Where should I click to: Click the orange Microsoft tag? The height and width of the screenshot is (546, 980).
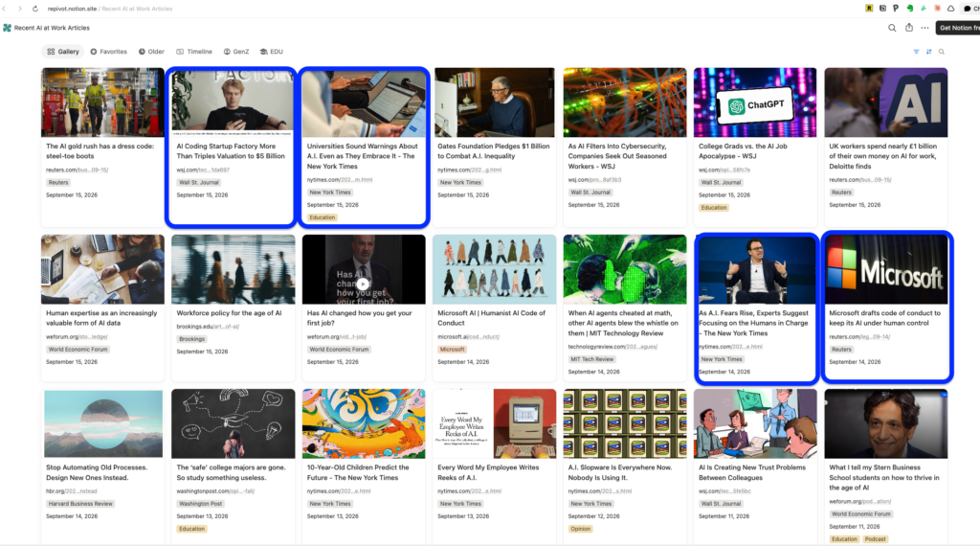pos(452,349)
